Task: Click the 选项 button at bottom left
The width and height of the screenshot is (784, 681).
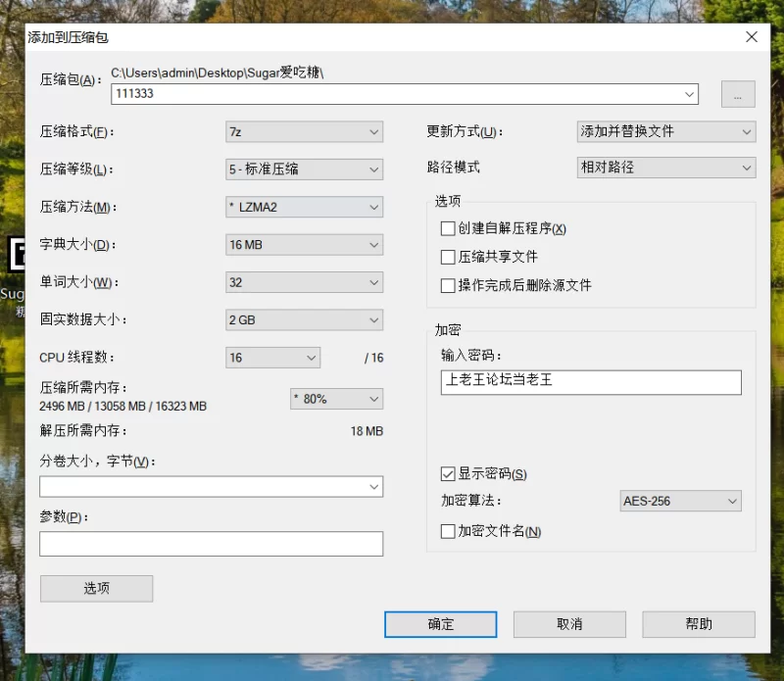Action: [x=96, y=588]
